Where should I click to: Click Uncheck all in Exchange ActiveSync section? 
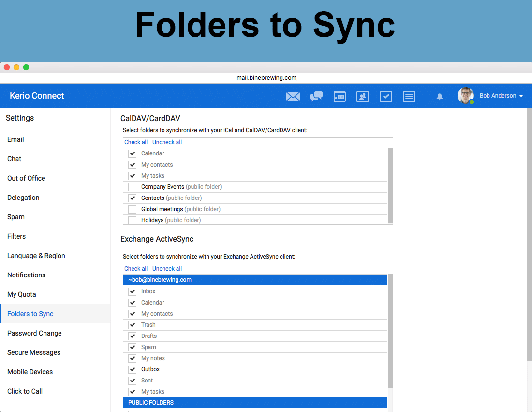[x=167, y=269]
